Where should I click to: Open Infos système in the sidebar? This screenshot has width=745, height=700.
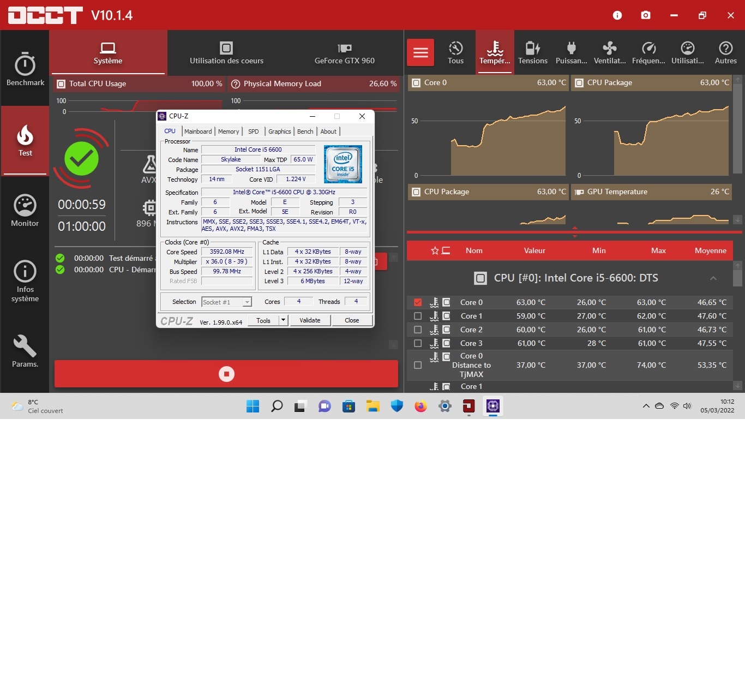point(25,281)
